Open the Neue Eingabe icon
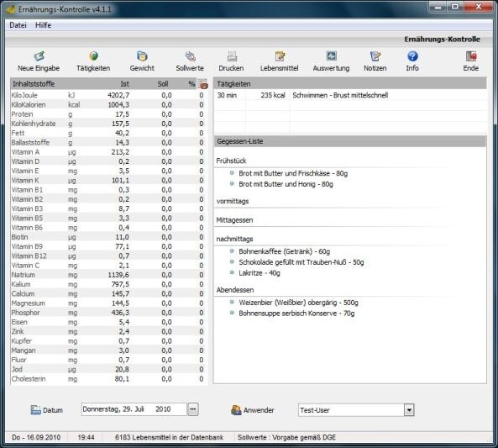Screen dimensions: 498x448 point(39,56)
